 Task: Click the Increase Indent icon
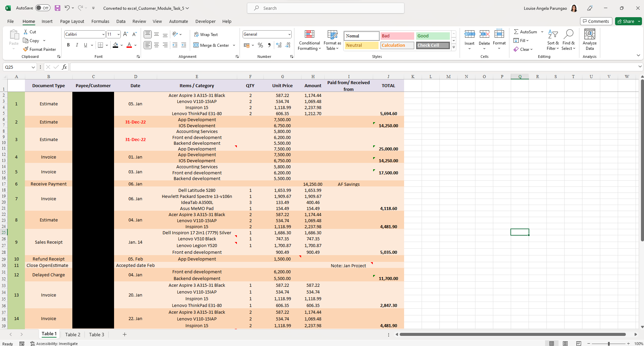pyautogui.click(x=184, y=45)
